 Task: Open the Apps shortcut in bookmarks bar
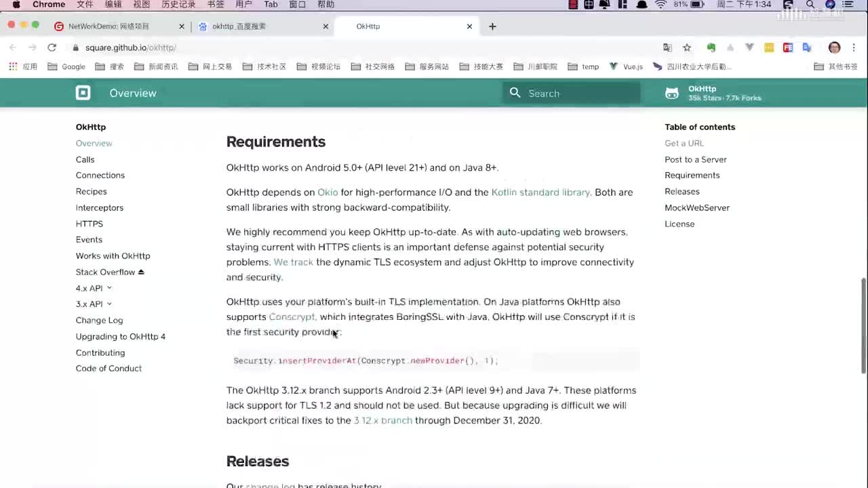point(23,66)
